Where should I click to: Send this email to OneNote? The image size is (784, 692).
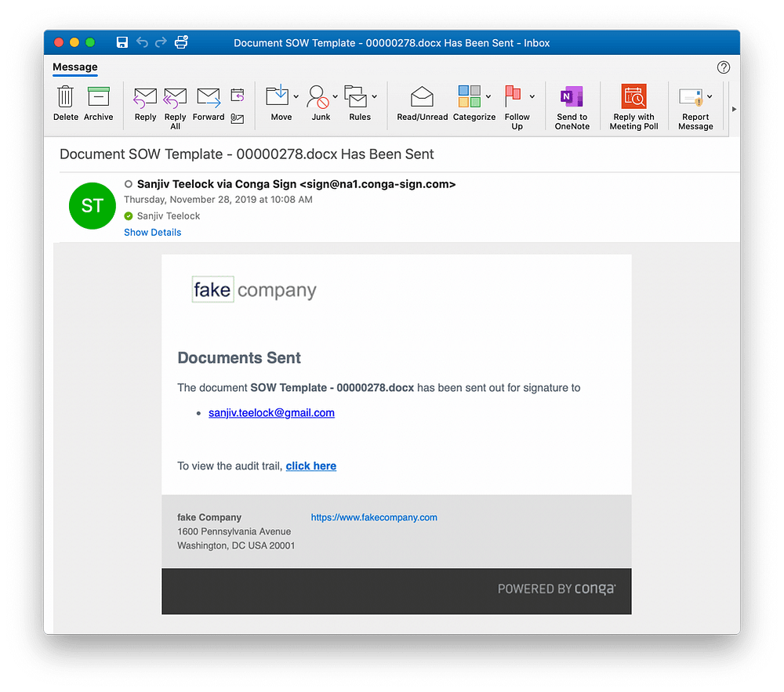coord(572,104)
